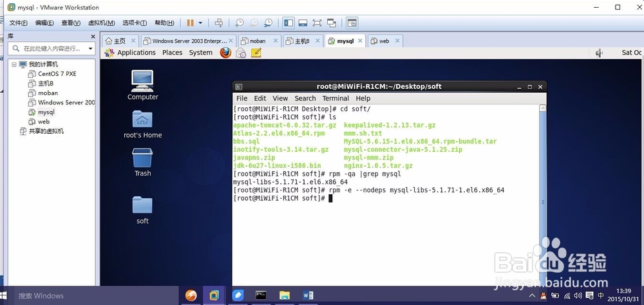Open the terminal Edit menu
644x305 pixels.
(260, 98)
